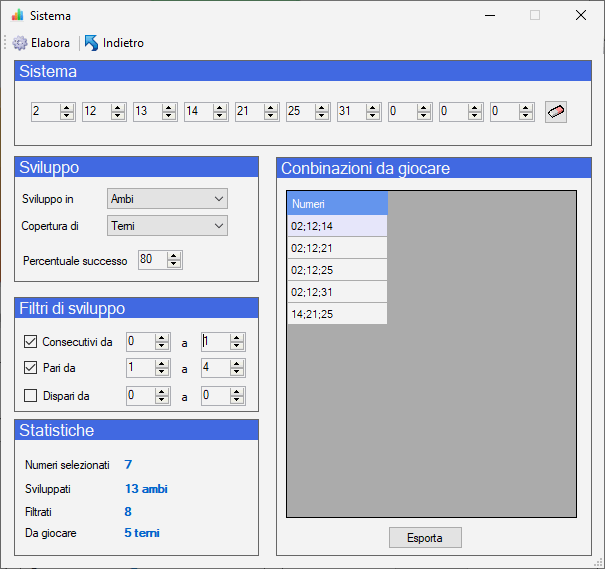Select the row 02;12;25

[x=337, y=270]
